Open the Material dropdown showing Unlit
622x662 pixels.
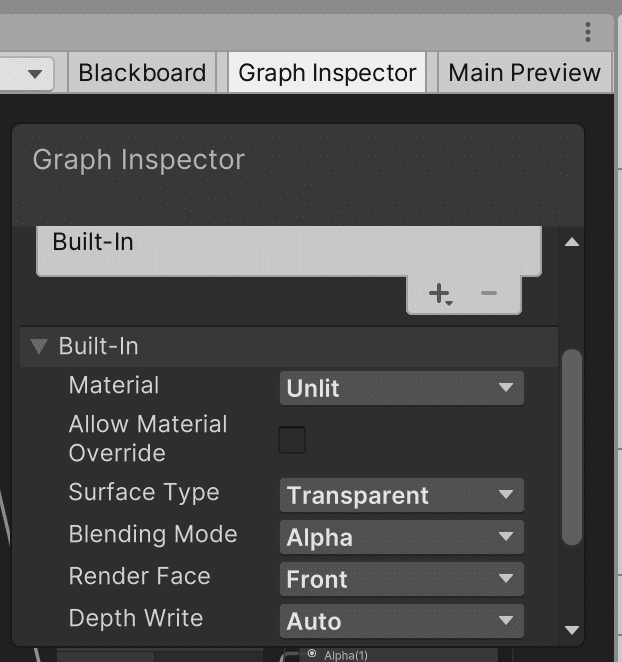pyautogui.click(x=401, y=388)
